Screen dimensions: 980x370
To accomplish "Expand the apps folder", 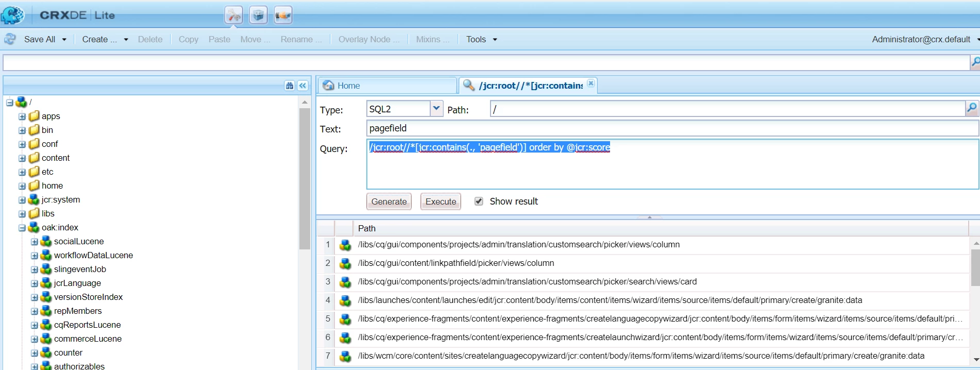I will pyautogui.click(x=22, y=116).
